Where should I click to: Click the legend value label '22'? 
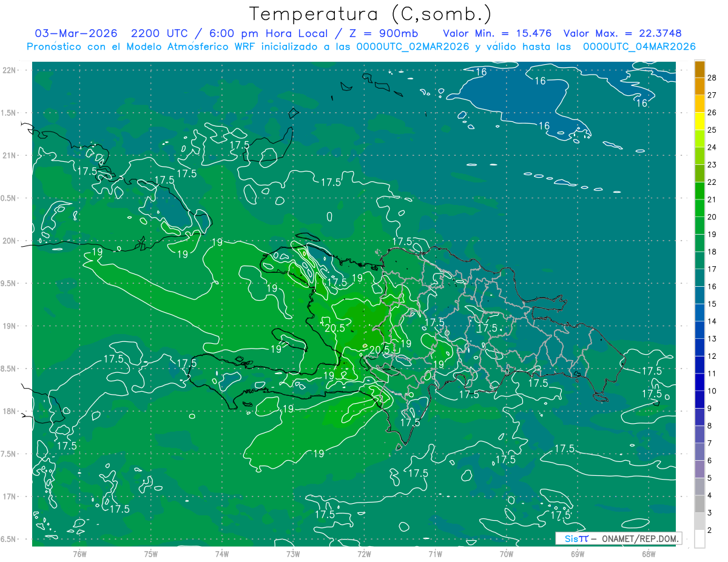coord(712,182)
